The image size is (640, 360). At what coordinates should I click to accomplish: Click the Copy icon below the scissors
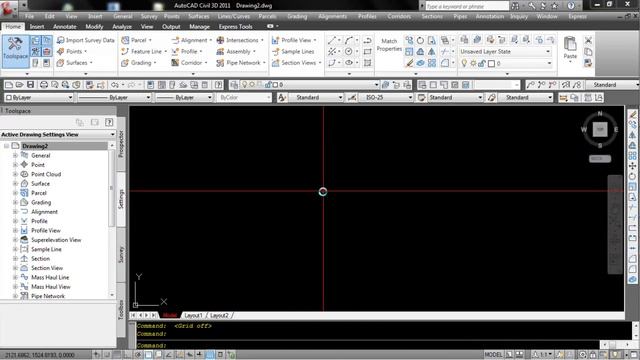coord(588,51)
